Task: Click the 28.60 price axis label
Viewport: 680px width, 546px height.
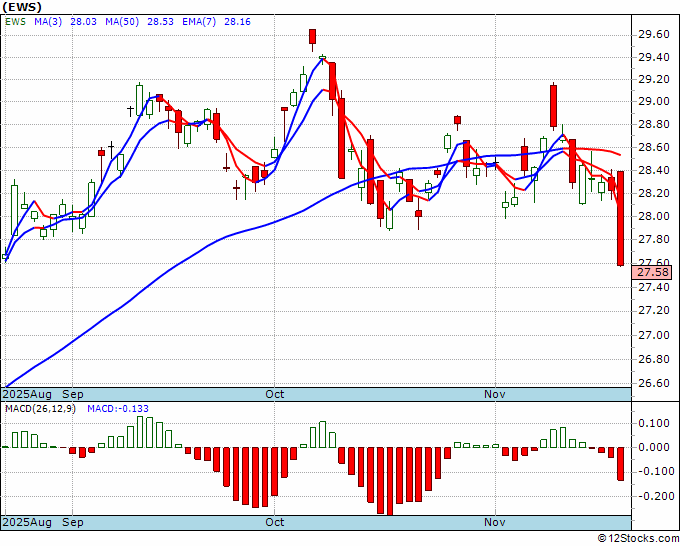Action: pos(654,147)
